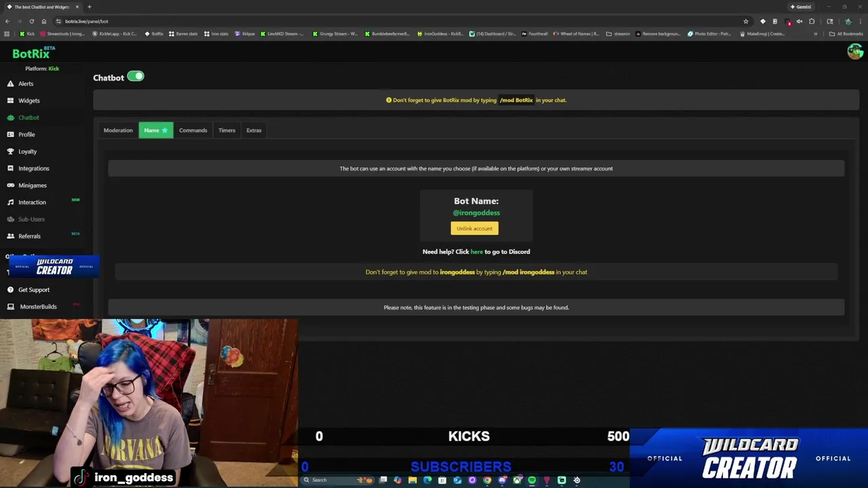The height and width of the screenshot is (488, 868).
Task: Open the Eklipse bookmark
Action: pyautogui.click(x=245, y=33)
